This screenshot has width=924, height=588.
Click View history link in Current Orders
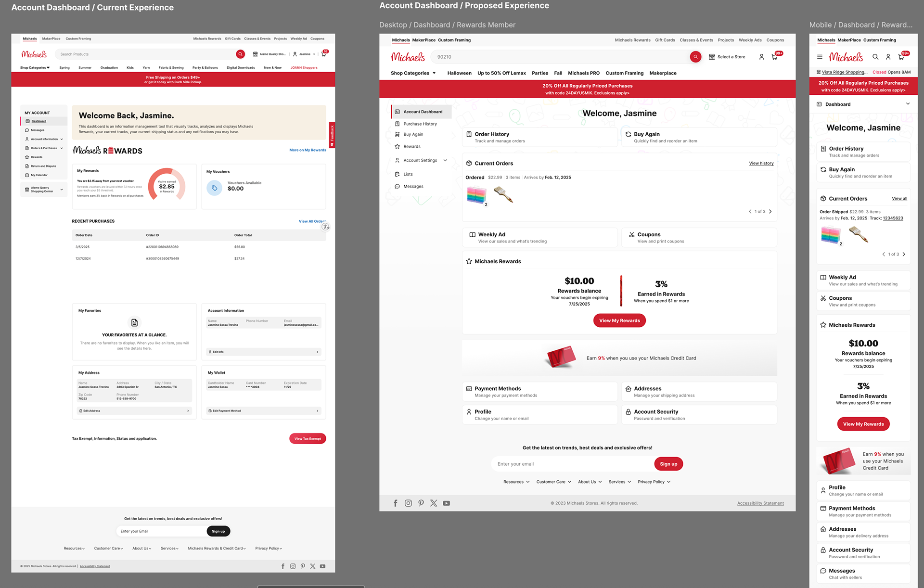[x=761, y=163]
